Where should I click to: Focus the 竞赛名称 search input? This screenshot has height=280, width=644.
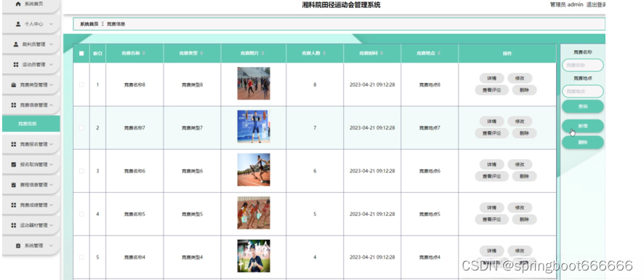pos(583,65)
